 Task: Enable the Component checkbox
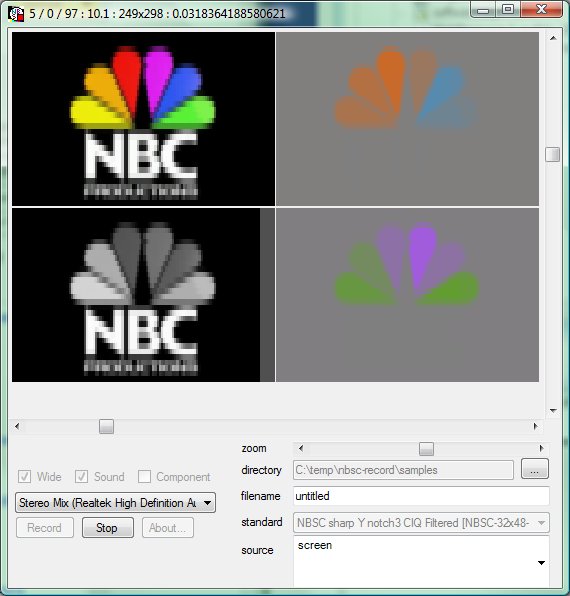144,476
